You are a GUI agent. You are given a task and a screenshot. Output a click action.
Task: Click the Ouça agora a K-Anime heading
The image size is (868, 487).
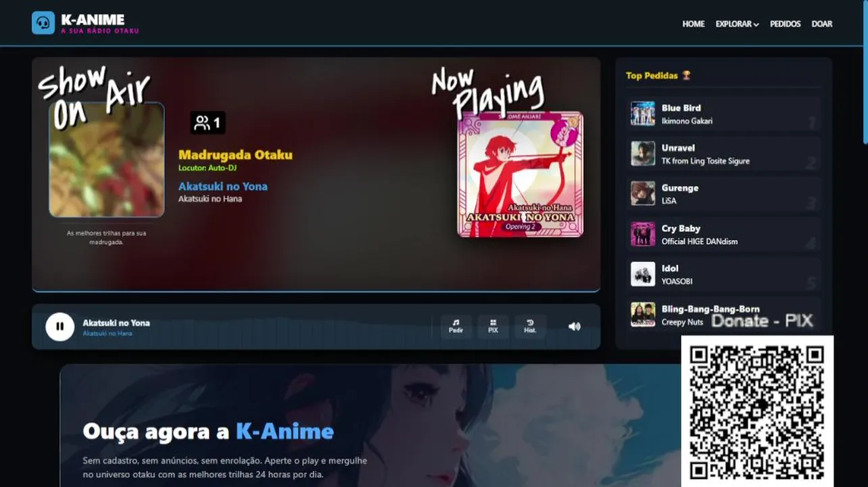pyautogui.click(x=208, y=431)
